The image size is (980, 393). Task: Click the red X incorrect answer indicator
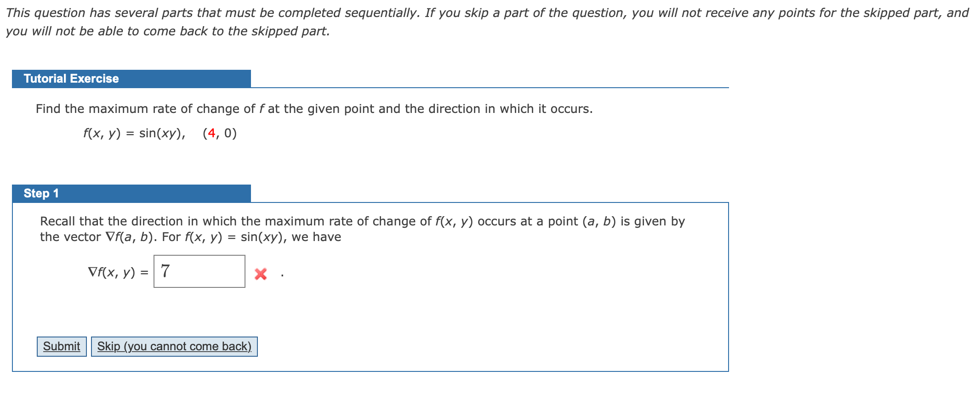pyautogui.click(x=260, y=274)
